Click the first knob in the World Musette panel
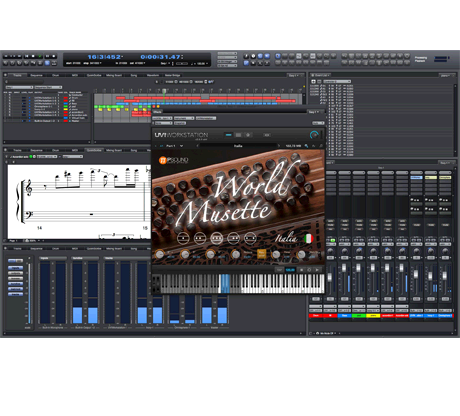460x416 pixels. tap(160, 254)
